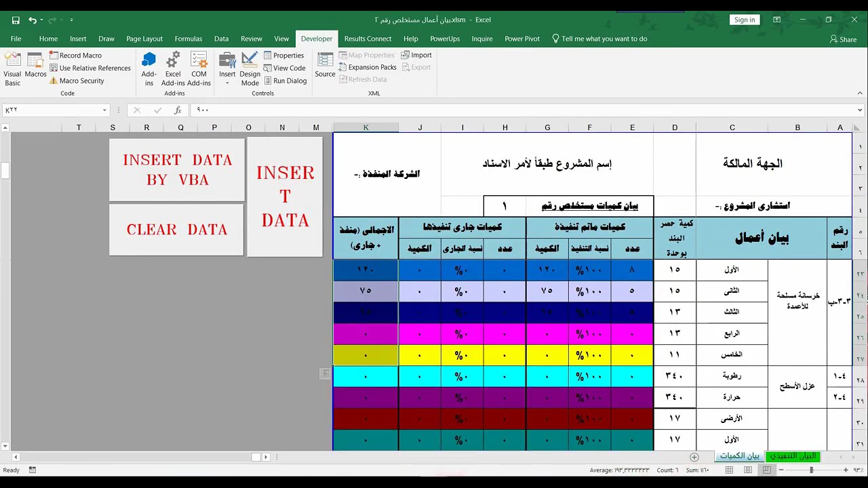This screenshot has height=488, width=868.
Task: Click View Code
Action: click(284, 68)
